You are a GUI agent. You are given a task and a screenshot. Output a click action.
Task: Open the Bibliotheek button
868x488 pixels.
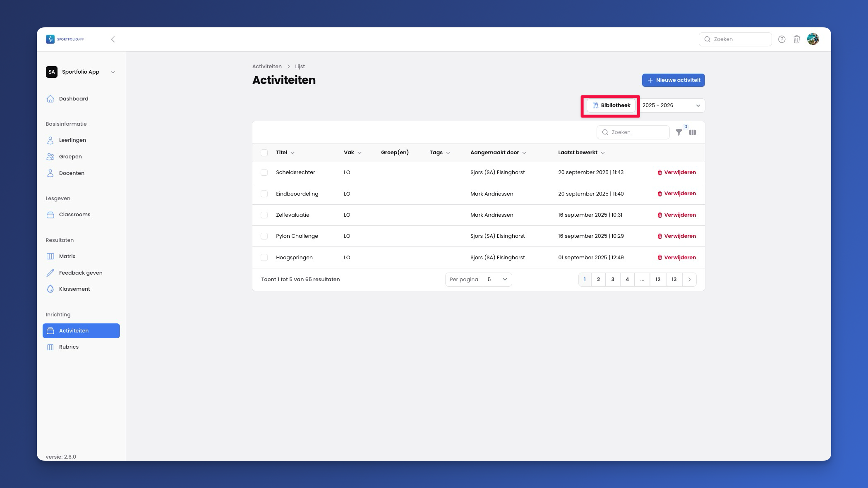click(611, 105)
